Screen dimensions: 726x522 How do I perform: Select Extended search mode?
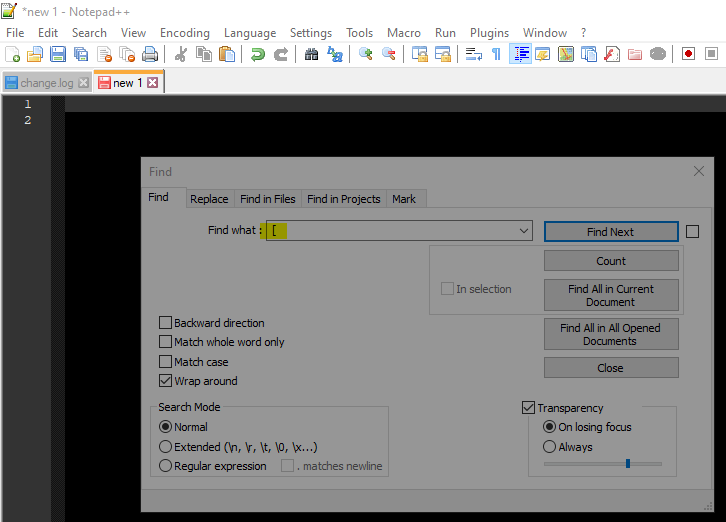pos(165,447)
